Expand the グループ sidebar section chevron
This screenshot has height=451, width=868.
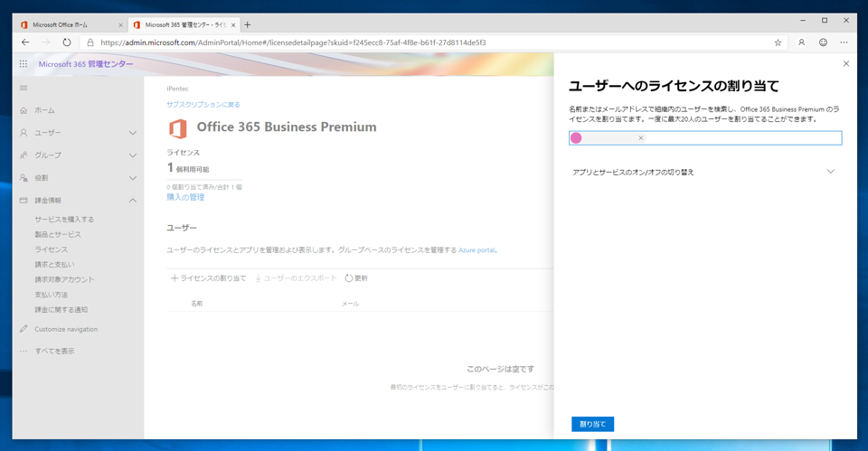[133, 155]
